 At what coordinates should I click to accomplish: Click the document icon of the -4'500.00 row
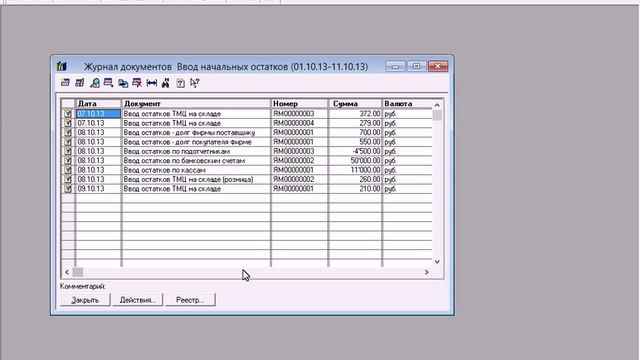(x=68, y=151)
